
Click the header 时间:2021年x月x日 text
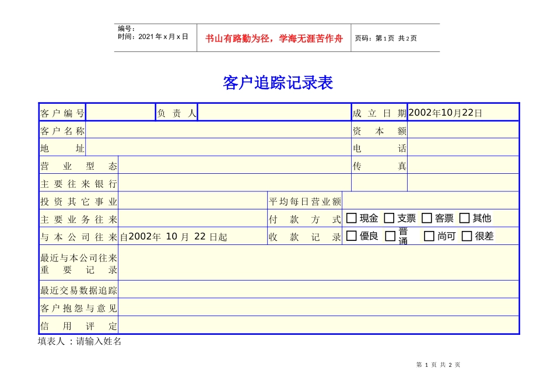(x=153, y=37)
